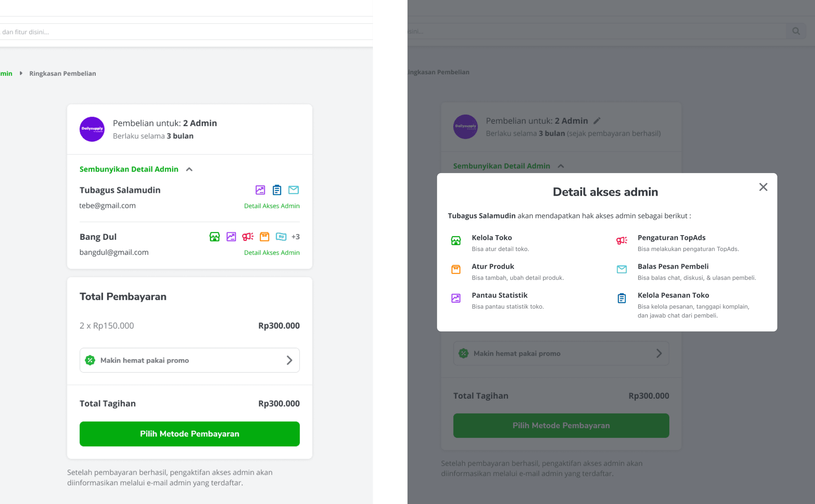Viewport: 815px width, 504px height.
Task: Open Detail Akses Admin for Bang Dul
Action: pos(272,253)
